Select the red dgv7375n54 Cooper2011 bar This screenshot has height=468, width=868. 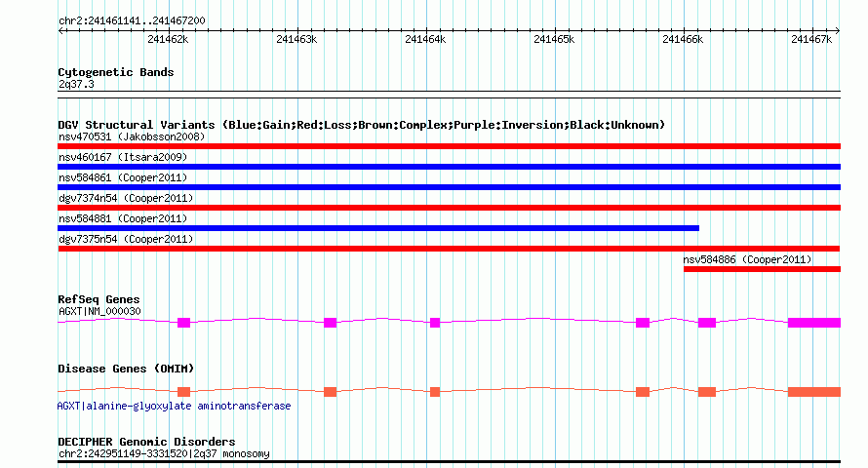coord(449,249)
